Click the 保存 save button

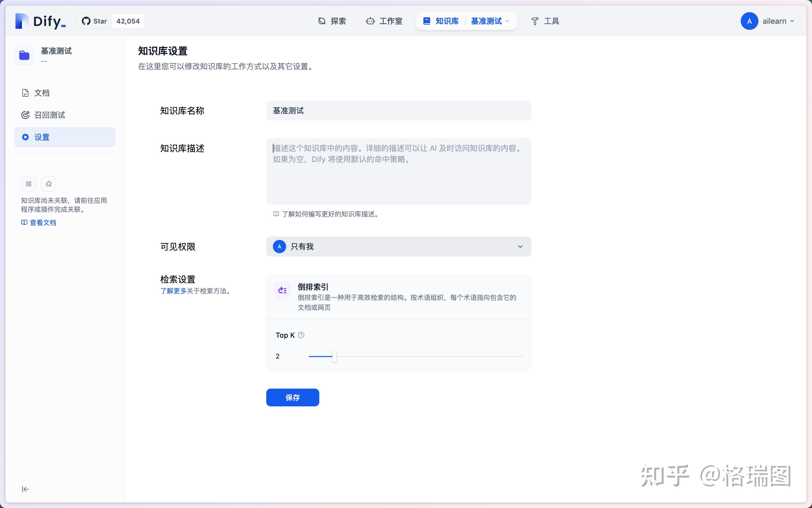pos(292,397)
